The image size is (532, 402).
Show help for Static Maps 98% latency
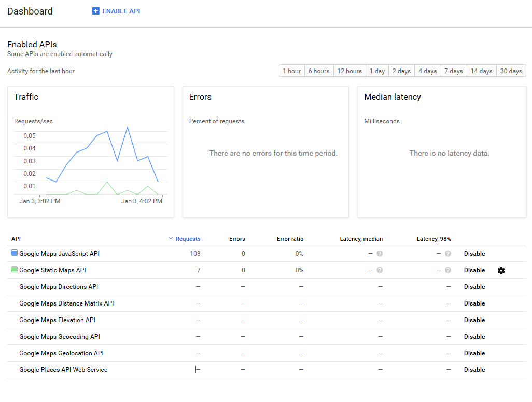[x=448, y=270]
